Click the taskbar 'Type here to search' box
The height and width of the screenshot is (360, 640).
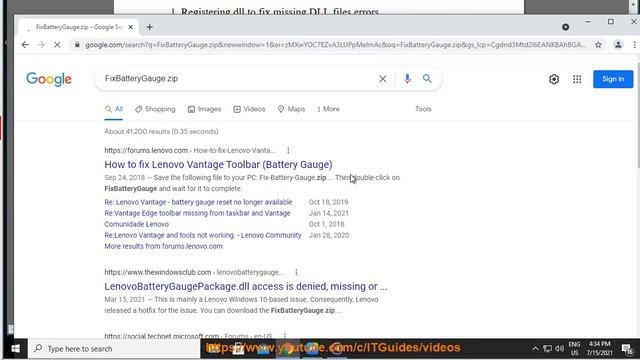[x=114, y=349]
